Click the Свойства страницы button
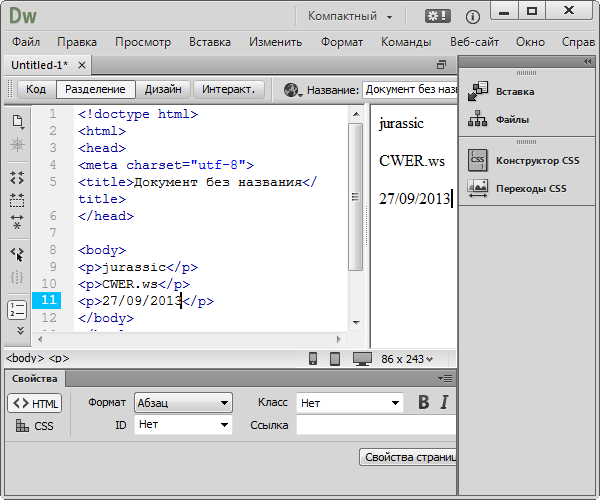 [x=410, y=457]
